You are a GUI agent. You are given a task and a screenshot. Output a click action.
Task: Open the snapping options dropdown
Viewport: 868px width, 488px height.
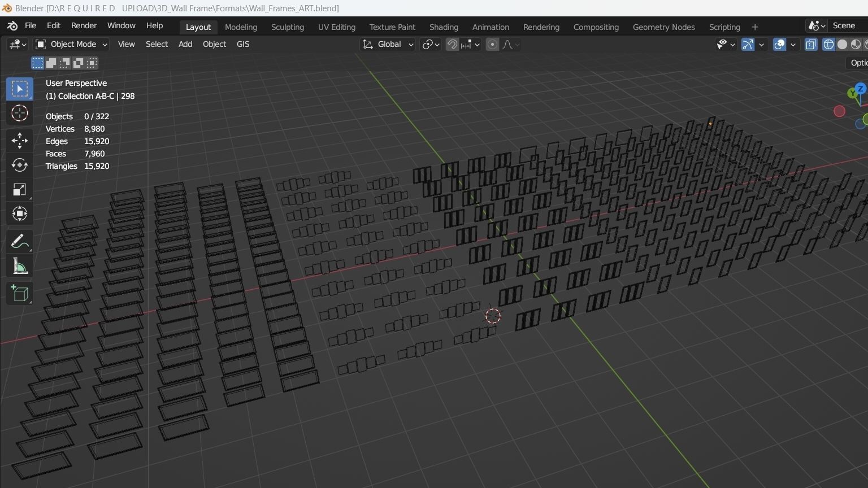pos(470,44)
